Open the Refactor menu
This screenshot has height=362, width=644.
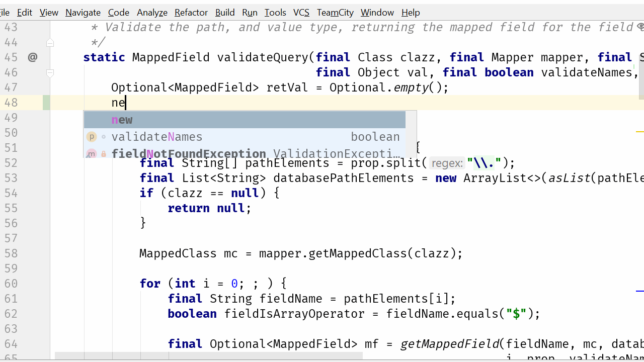pos(191,13)
